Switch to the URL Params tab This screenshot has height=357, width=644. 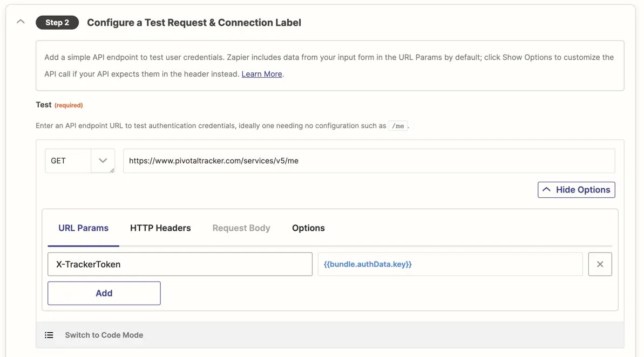pyautogui.click(x=83, y=228)
